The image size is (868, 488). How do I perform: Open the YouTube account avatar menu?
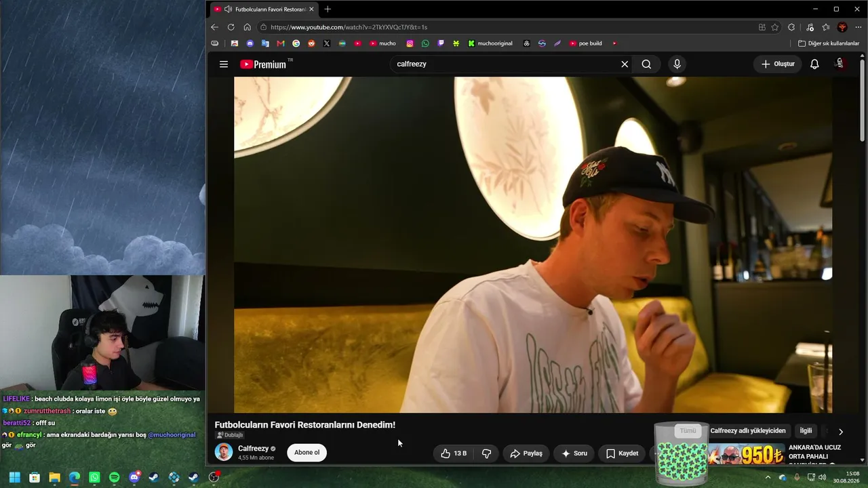(840, 64)
